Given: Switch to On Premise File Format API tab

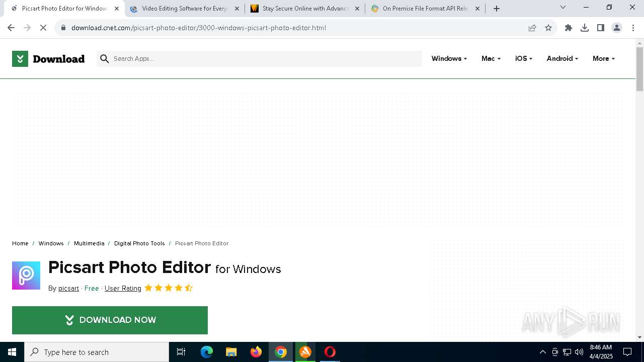Looking at the screenshot, I should tap(425, 9).
